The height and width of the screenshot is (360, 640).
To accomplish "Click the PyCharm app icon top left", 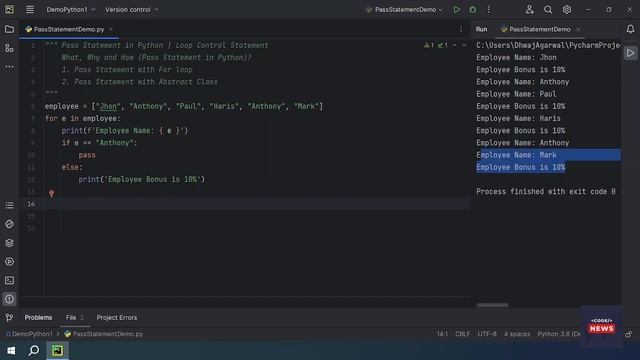I will [9, 9].
